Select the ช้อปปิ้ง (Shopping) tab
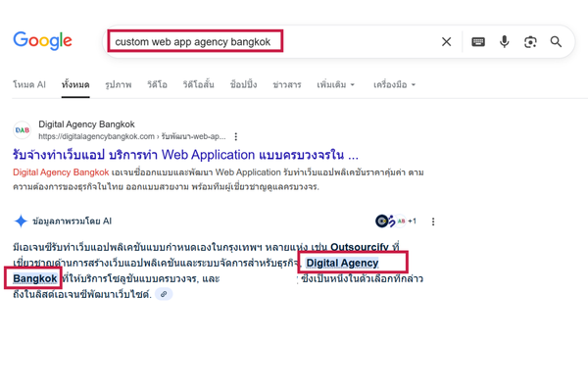Image resolution: width=588 pixels, height=392 pixels. [243, 85]
